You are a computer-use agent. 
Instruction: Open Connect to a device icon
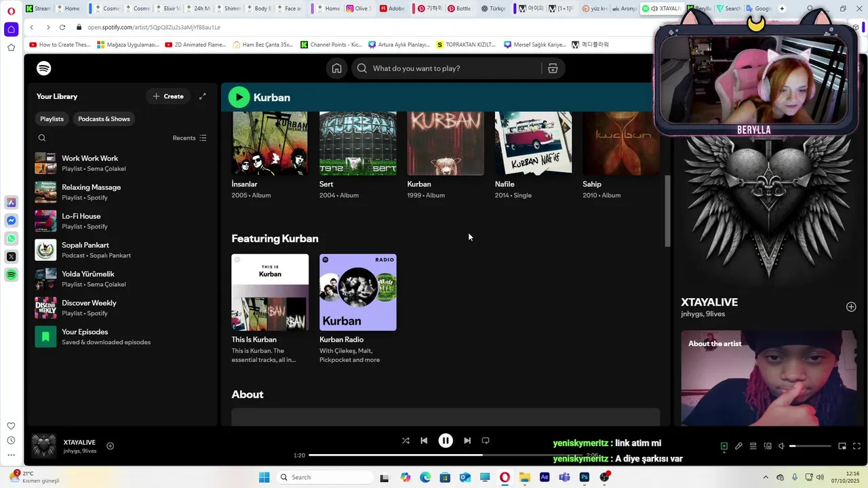tap(768, 446)
